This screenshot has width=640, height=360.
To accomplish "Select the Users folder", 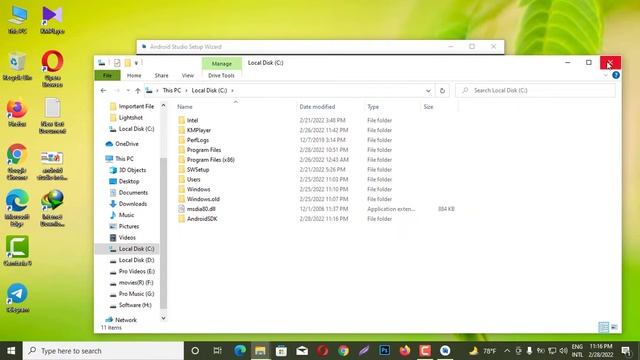I will point(193,180).
